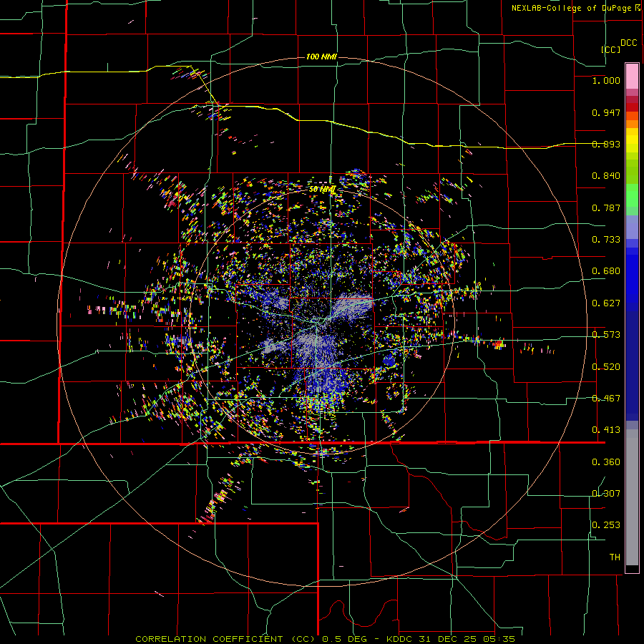Click the DCC label above the color bar
Image resolution: width=644 pixels, height=644 pixels.
pyautogui.click(x=629, y=43)
